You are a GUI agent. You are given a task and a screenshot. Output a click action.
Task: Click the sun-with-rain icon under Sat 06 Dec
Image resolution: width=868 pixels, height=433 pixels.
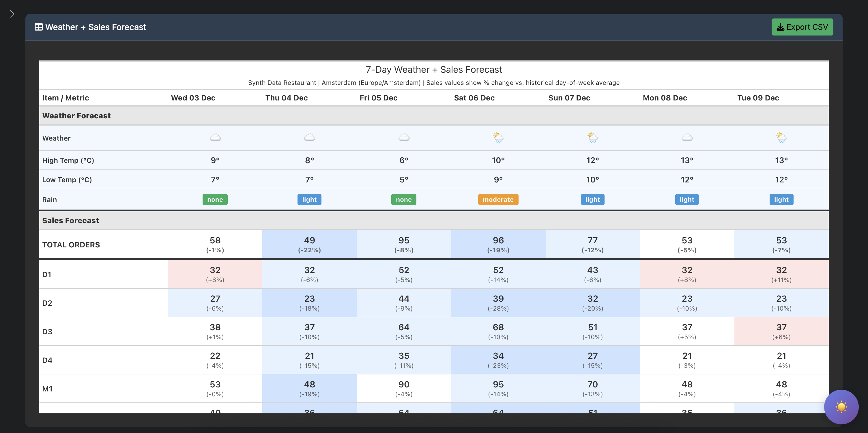tap(498, 137)
